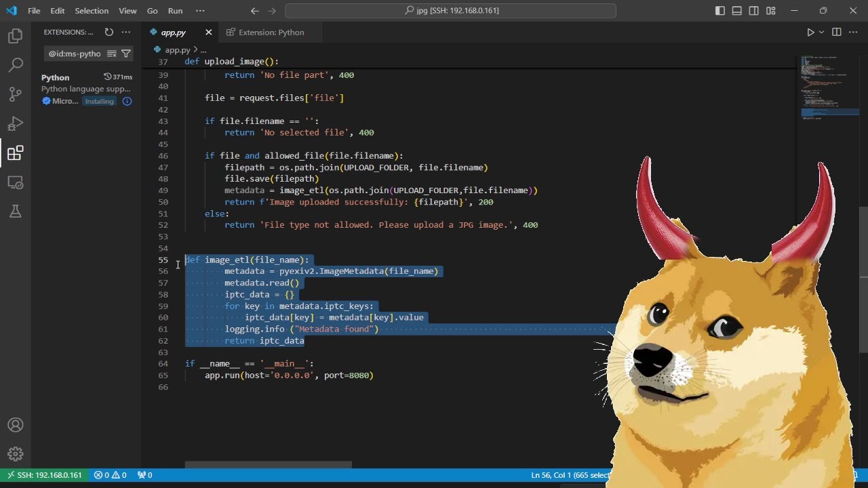Click 'file.save(filepath)' on line 48
This screenshot has width=868, height=488.
(272, 179)
